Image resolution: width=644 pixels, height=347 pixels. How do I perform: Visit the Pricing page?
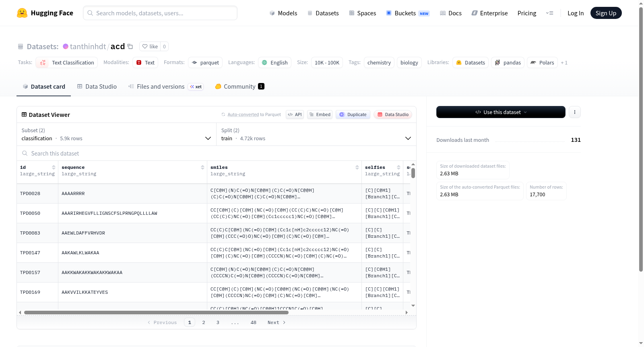click(527, 13)
